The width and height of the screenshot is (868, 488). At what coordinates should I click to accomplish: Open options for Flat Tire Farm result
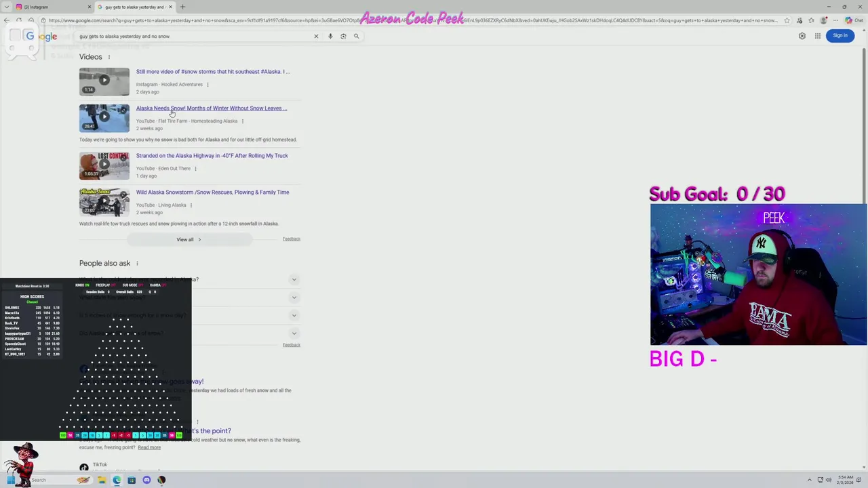coord(242,121)
